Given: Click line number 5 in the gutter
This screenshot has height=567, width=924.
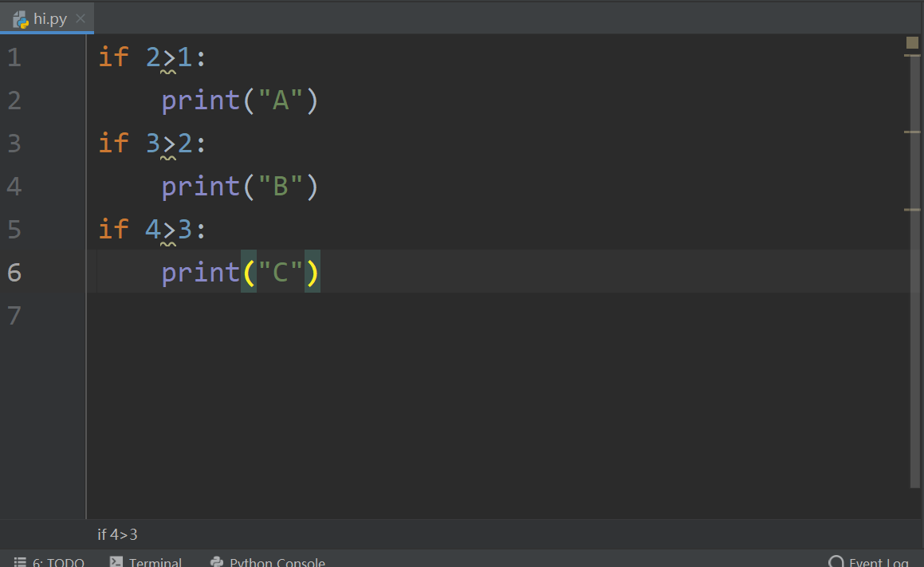Looking at the screenshot, I should pos(14,230).
